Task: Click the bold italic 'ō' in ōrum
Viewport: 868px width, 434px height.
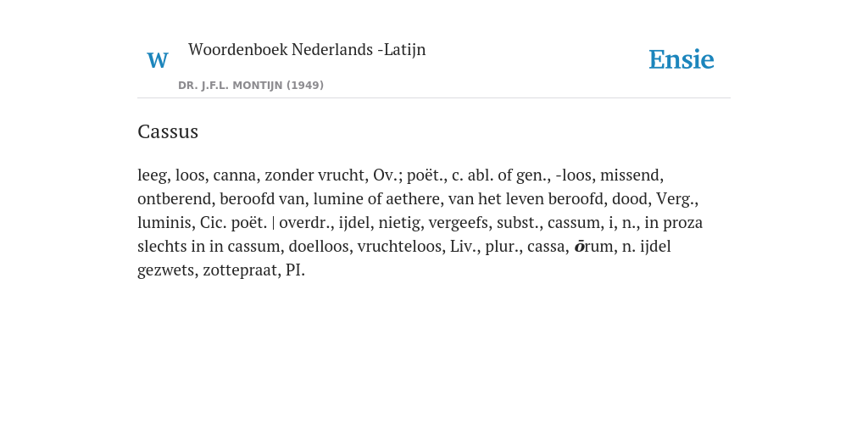Action: point(579,247)
